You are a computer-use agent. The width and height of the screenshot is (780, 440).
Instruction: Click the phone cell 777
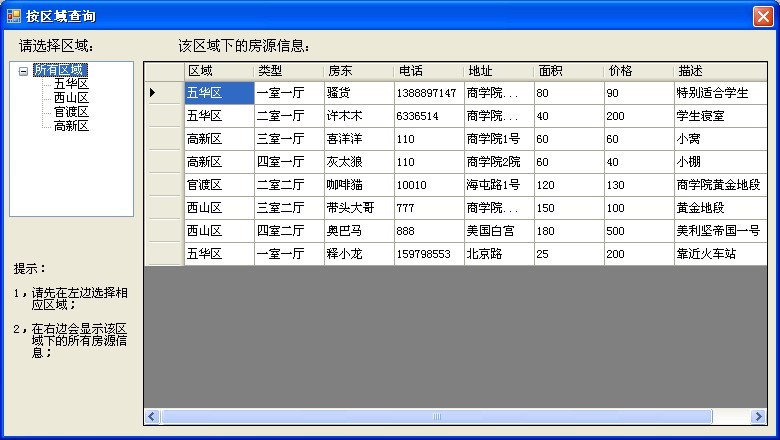coord(429,208)
